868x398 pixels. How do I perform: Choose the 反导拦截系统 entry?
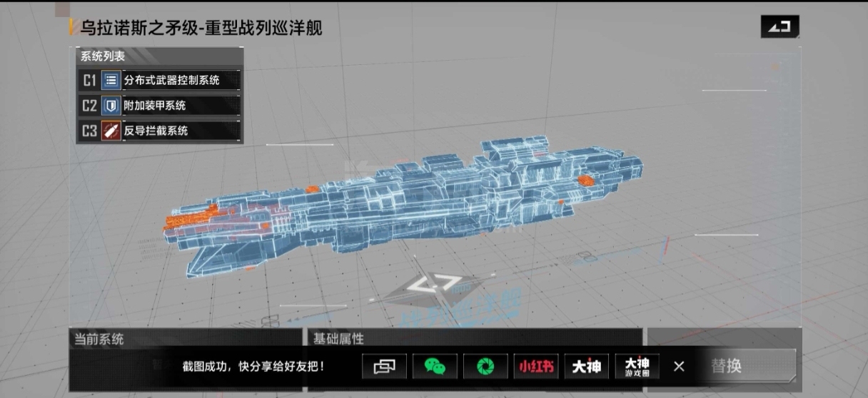point(156,131)
